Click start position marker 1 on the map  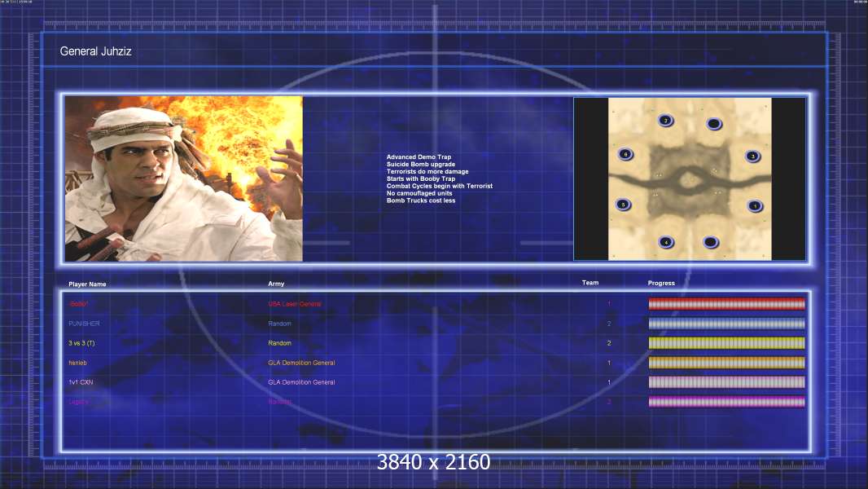pyautogui.click(x=755, y=206)
